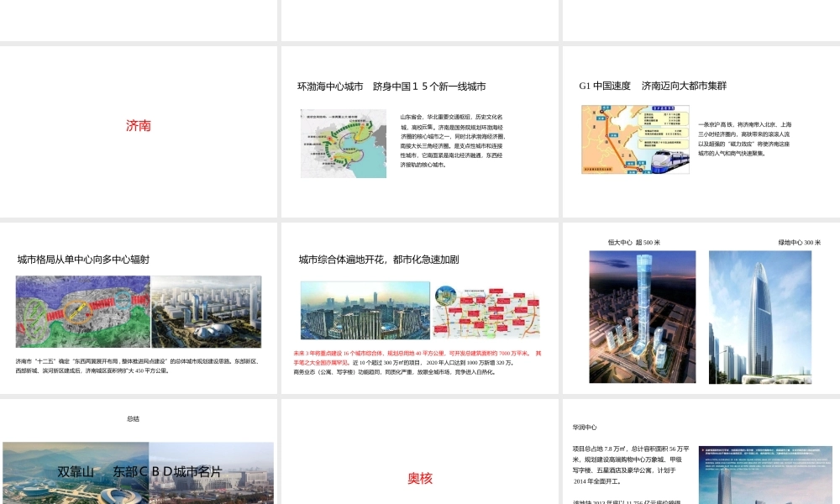
Task: Select the cityscape photo on the 城市综合体 slide
Action: click(364, 309)
